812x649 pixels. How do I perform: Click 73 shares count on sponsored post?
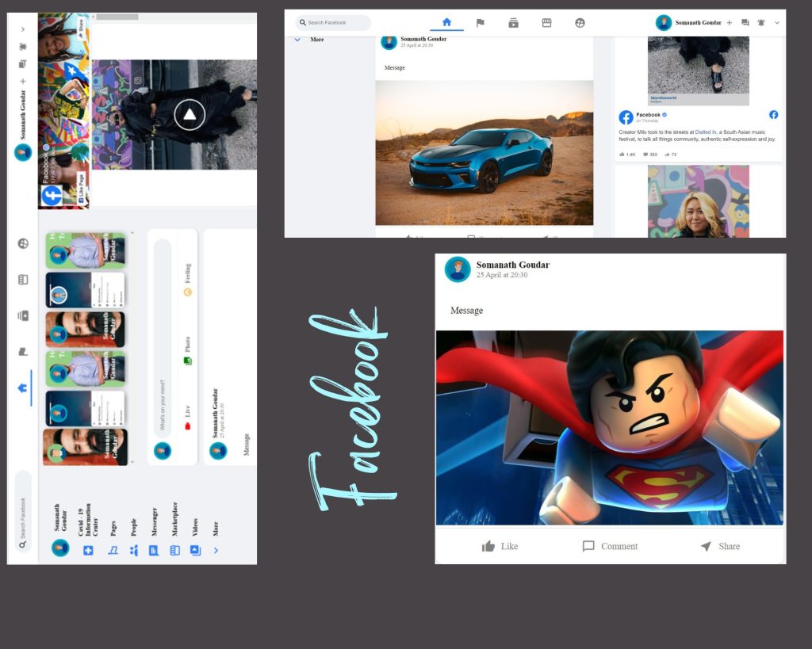click(x=671, y=155)
